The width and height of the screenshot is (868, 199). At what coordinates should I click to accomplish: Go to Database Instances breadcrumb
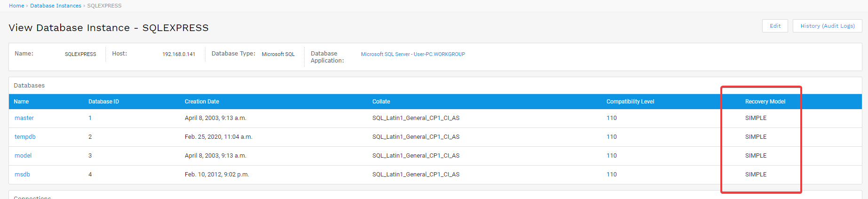coord(55,6)
